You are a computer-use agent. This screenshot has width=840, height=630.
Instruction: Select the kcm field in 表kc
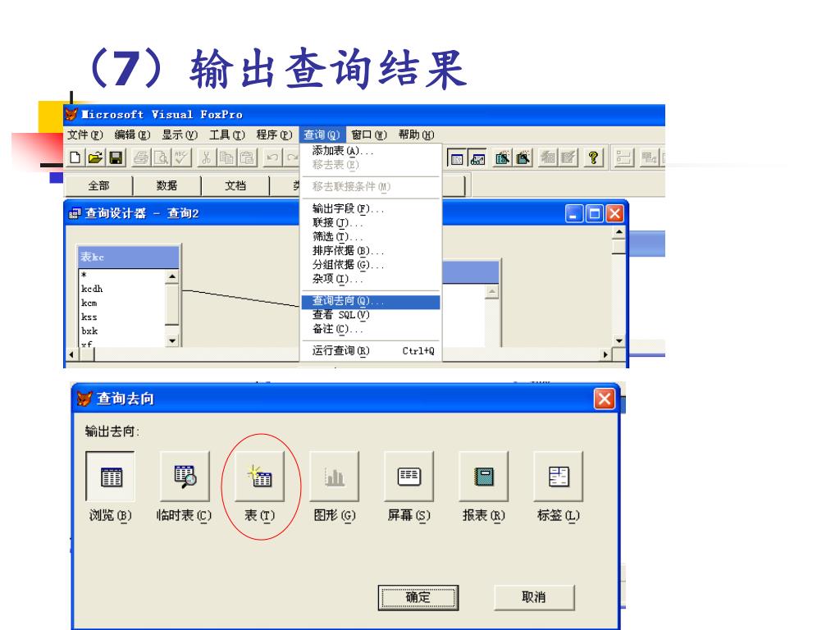pyautogui.click(x=121, y=304)
